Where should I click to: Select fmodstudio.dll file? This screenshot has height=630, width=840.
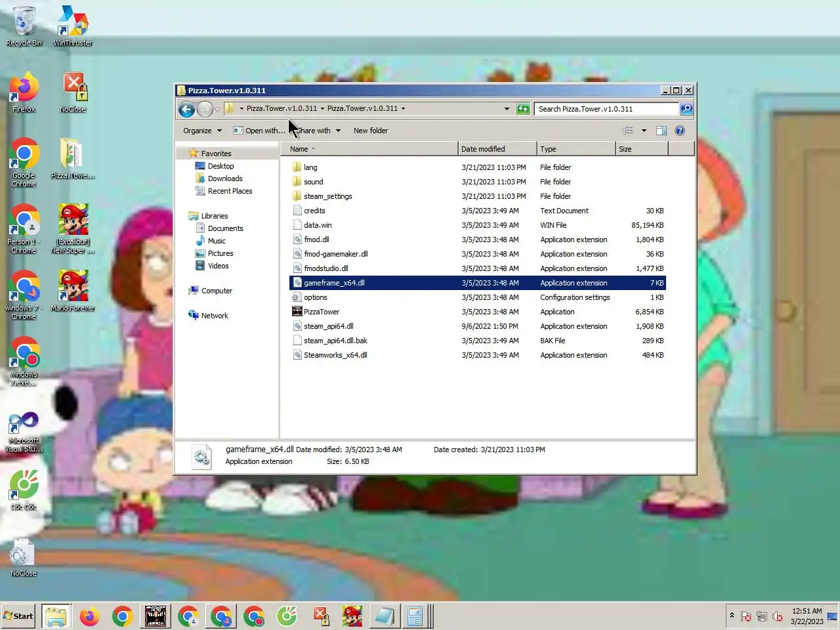pyautogui.click(x=325, y=268)
